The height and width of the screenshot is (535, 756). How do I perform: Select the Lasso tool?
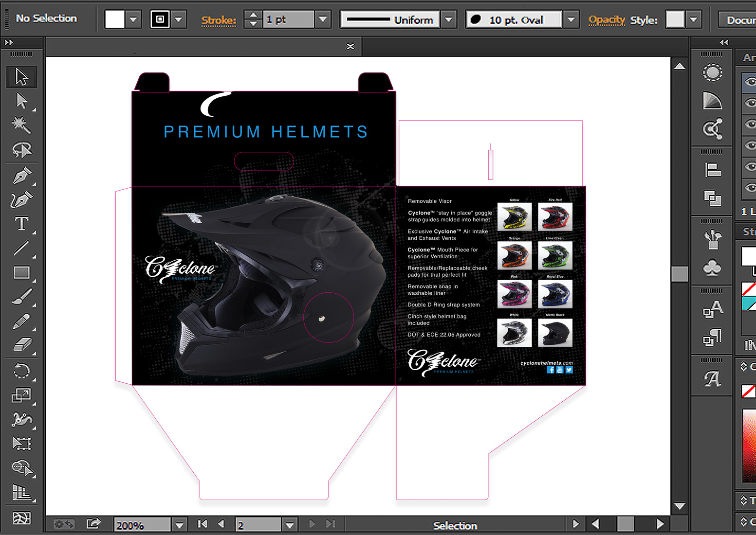point(21,150)
